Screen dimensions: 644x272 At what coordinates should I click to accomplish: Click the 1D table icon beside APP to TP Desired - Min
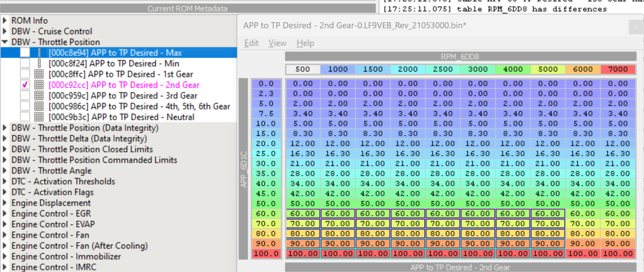[x=39, y=63]
